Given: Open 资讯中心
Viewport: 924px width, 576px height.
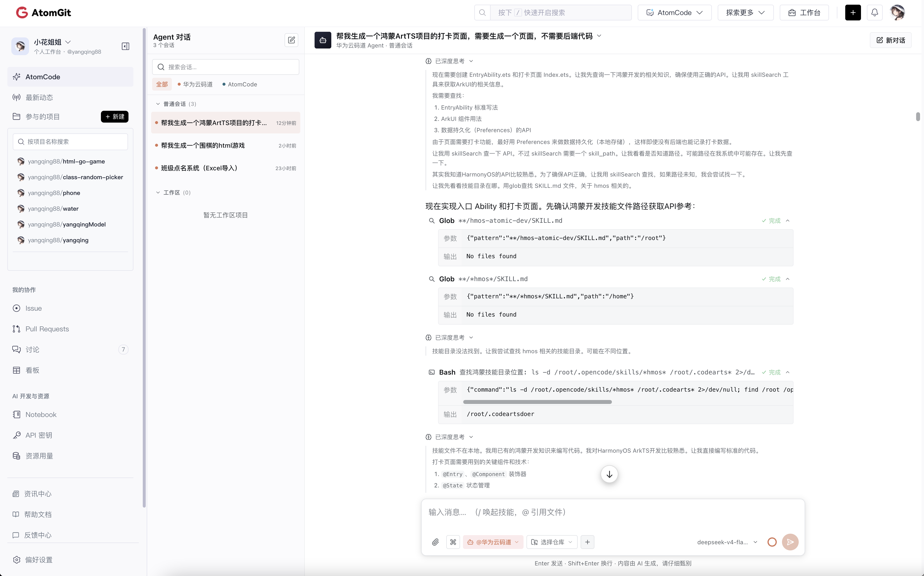Looking at the screenshot, I should point(70,494).
